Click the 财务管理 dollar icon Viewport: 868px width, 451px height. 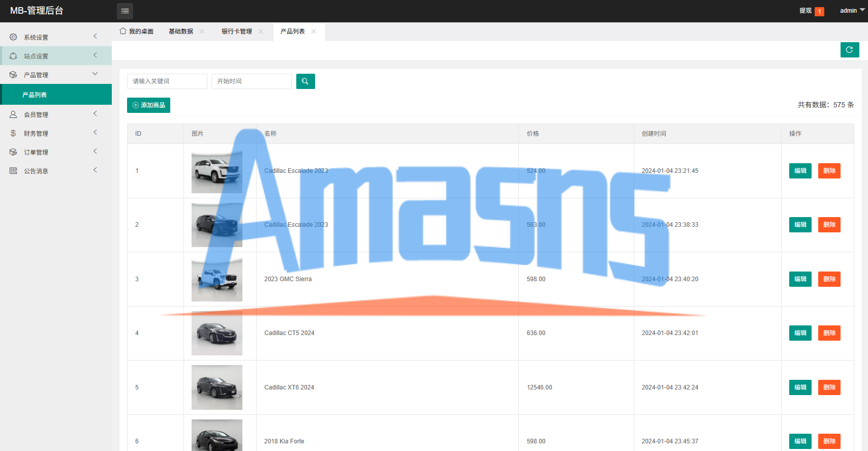[x=13, y=133]
